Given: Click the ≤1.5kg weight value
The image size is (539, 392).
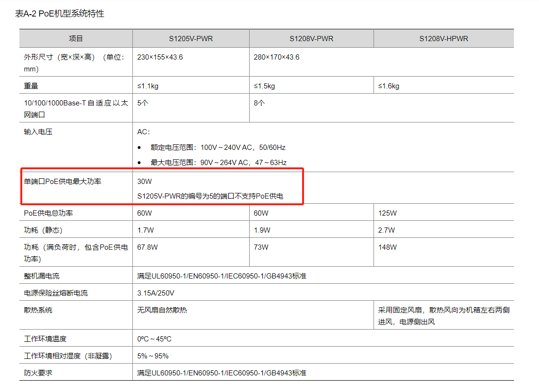Looking at the screenshot, I should click(x=264, y=86).
